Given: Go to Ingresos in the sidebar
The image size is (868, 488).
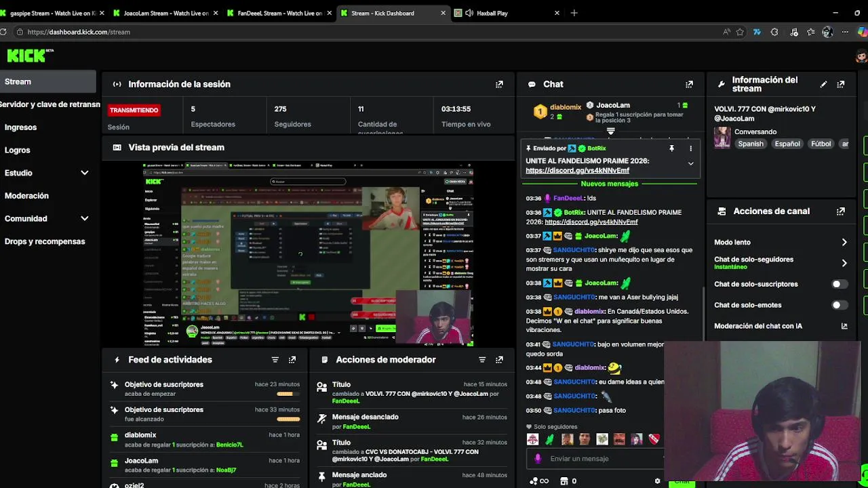Looking at the screenshot, I should point(20,127).
